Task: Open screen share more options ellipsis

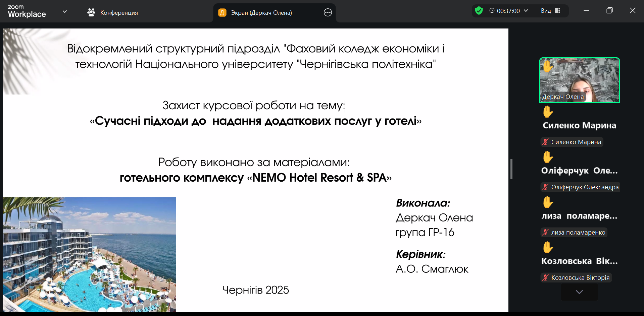Action: pos(328,13)
